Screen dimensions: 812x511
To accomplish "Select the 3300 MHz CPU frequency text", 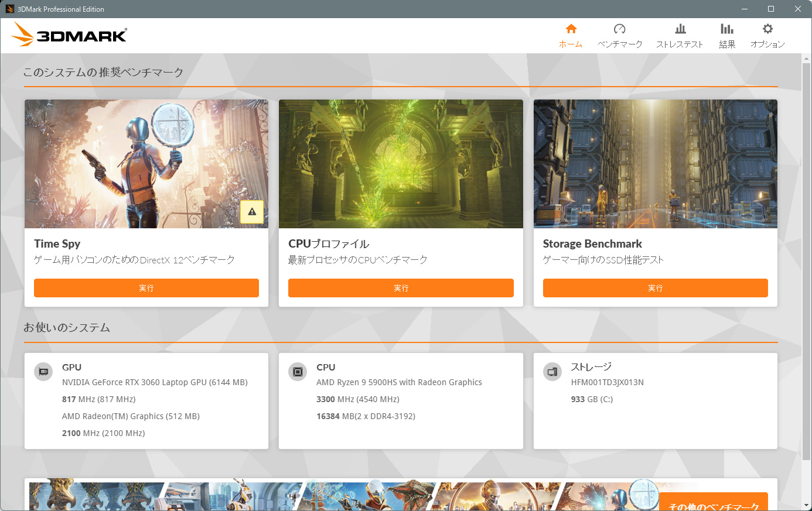I will (358, 399).
